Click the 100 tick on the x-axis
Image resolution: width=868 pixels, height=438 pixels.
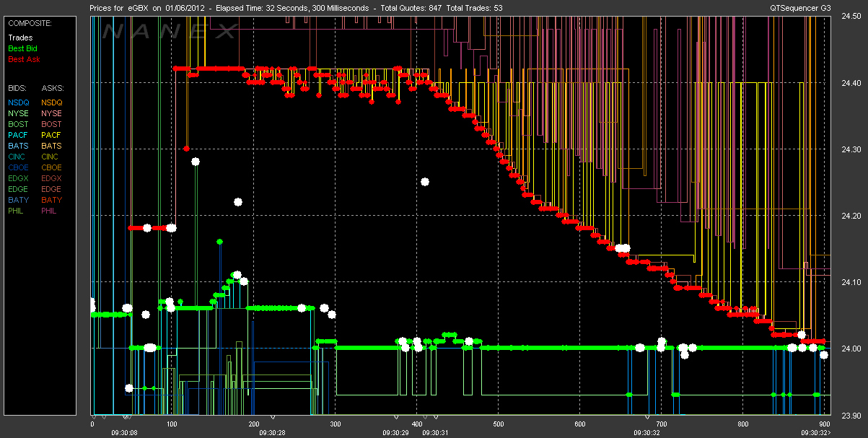172,424
